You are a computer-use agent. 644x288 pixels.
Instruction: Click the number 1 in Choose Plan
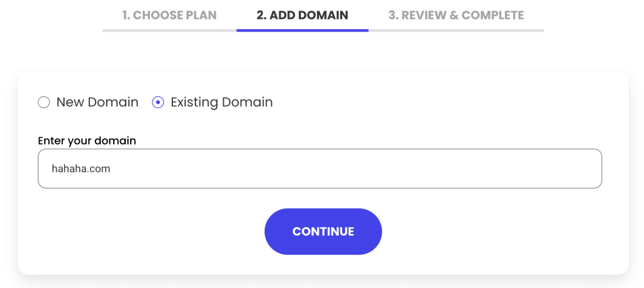125,15
